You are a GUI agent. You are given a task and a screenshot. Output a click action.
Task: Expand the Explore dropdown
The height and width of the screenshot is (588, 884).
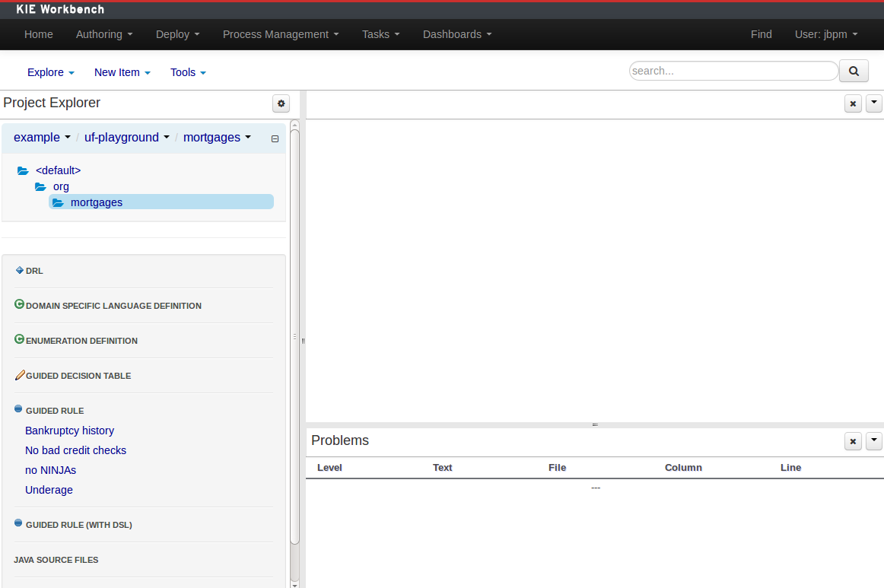click(51, 72)
